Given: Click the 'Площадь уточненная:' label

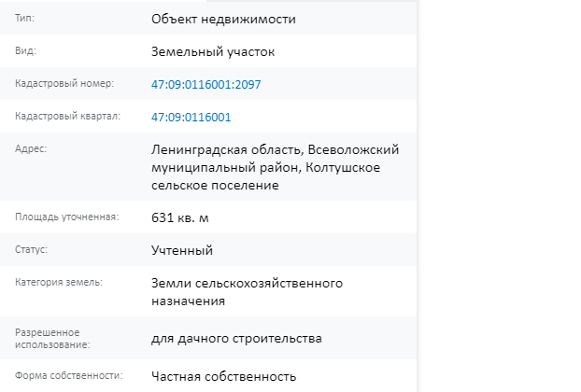Looking at the screenshot, I should coord(67,217).
